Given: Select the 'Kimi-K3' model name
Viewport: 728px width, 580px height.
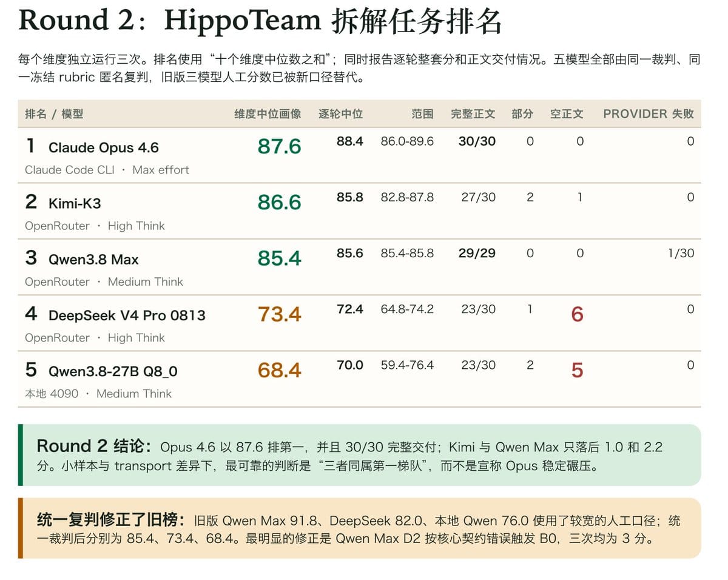Looking at the screenshot, I should [x=74, y=204].
